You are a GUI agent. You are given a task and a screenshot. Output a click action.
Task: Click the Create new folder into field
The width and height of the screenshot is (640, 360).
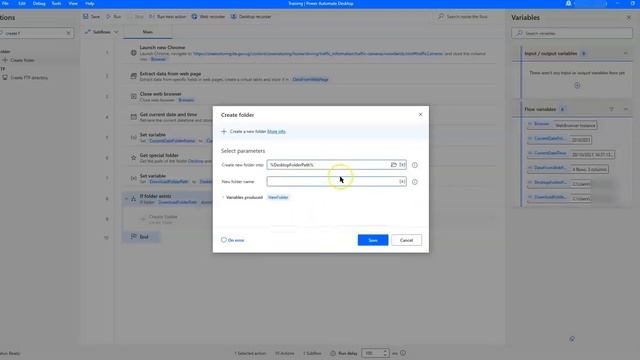coord(336,165)
